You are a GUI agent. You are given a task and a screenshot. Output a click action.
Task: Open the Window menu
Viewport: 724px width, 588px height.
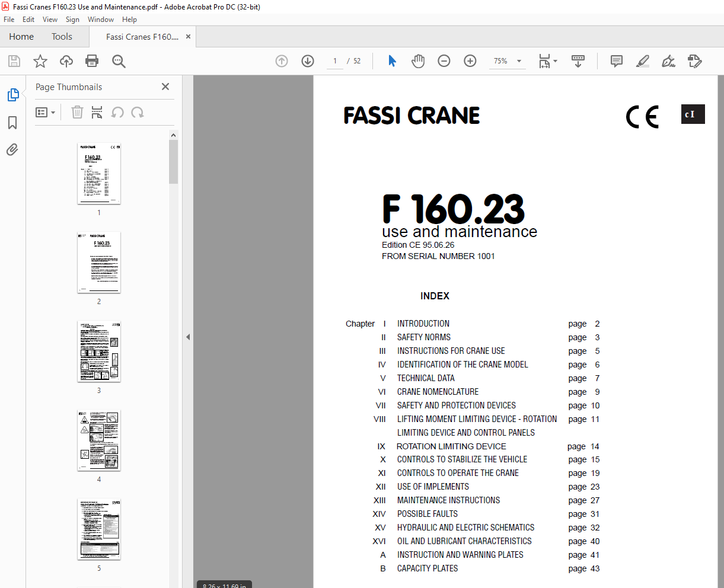101,20
